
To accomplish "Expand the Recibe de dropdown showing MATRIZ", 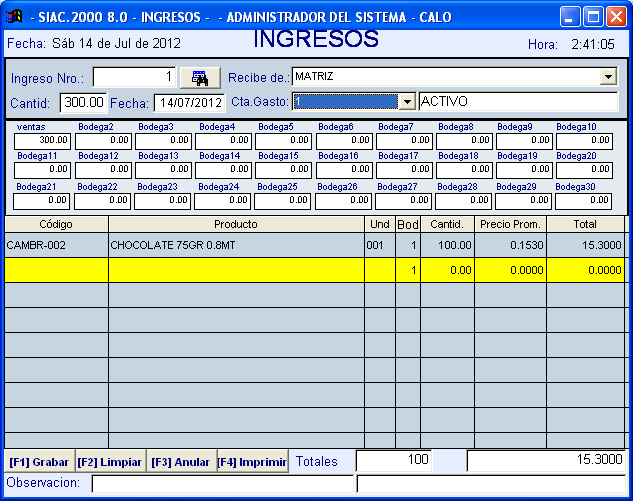I will pos(608,77).
